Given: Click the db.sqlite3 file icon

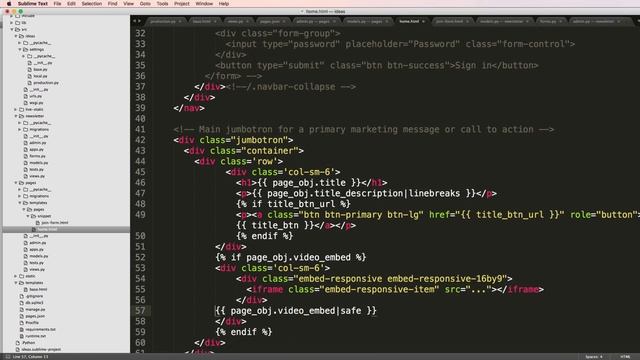Looking at the screenshot, I should (22, 303).
